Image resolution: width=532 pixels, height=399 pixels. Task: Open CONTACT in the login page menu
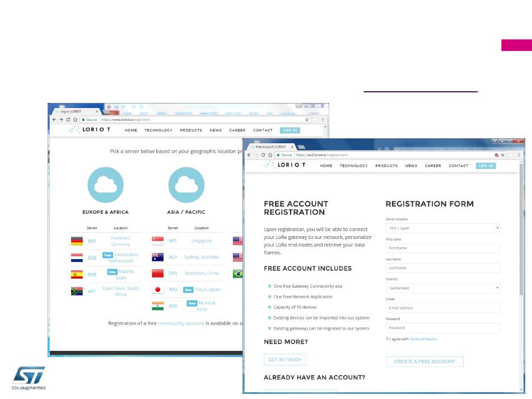[x=263, y=130]
